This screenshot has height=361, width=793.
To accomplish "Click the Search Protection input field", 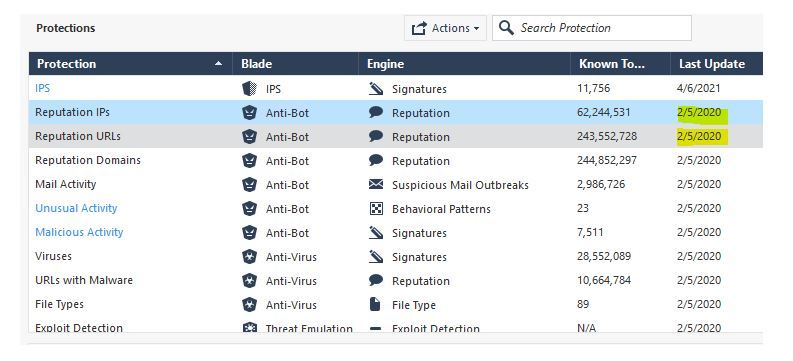I will click(592, 28).
